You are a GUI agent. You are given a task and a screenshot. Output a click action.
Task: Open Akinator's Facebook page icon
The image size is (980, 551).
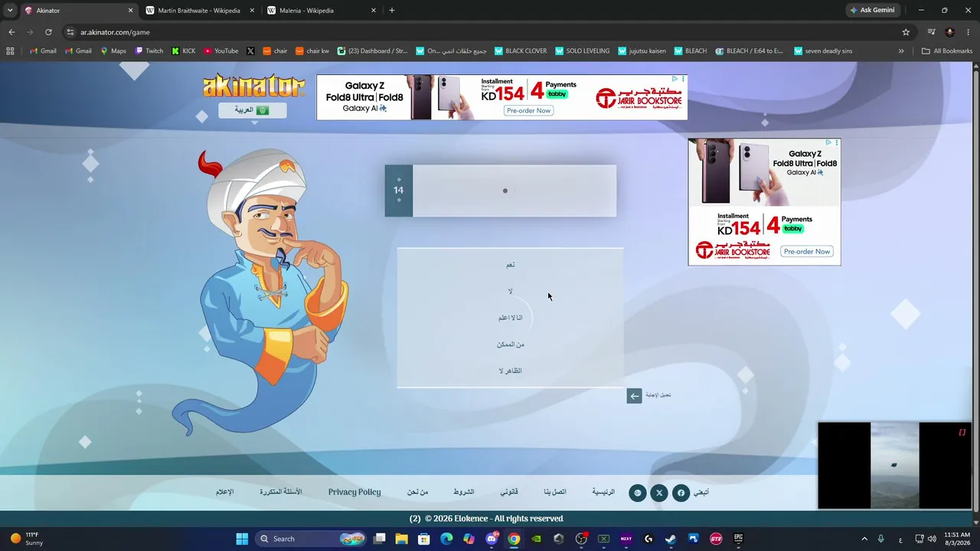[681, 493]
